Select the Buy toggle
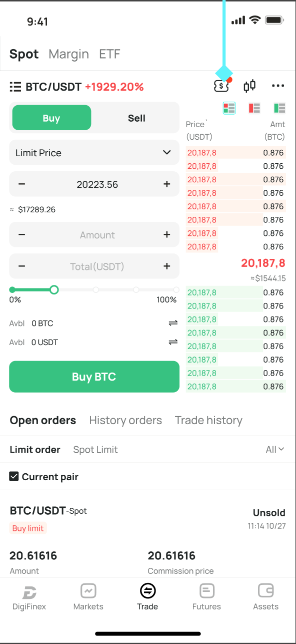Screen dimensions: 296x644 tap(51, 118)
